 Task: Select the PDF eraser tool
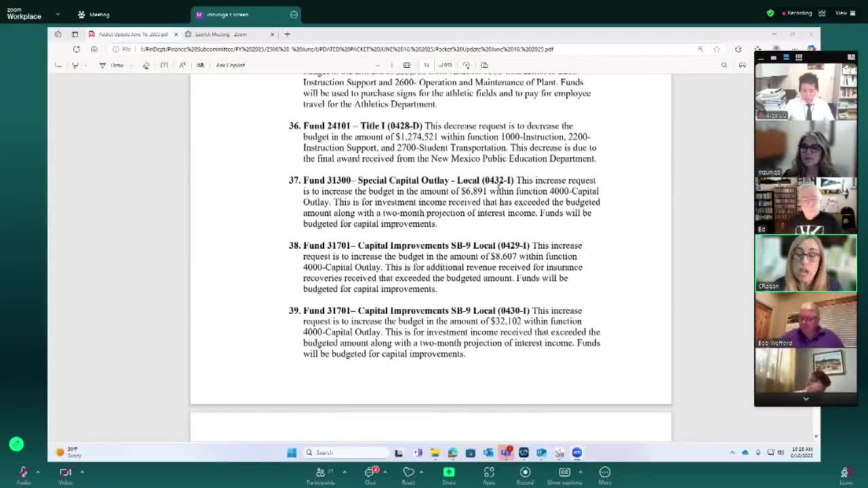(x=146, y=65)
